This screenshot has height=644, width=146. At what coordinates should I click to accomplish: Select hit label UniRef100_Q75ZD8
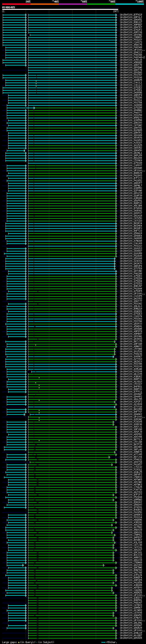pos(131,108)
